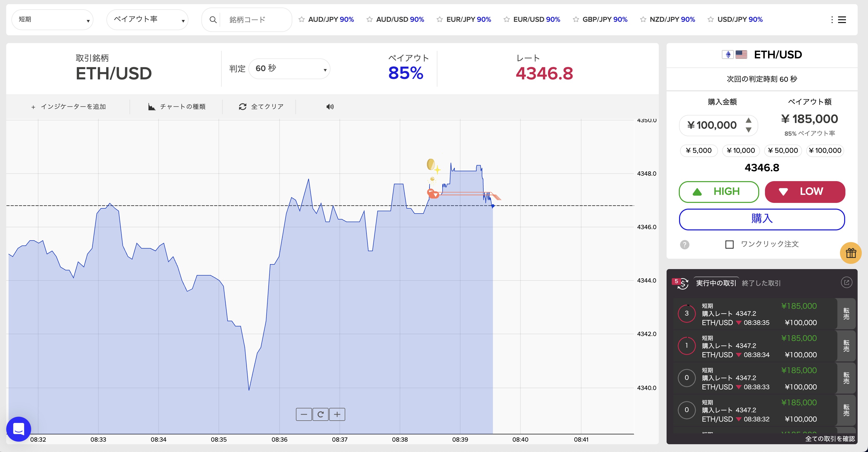Screen dimensions: 868x452
Task: Reset chart zoom with the refresh icon
Action: coord(321,414)
